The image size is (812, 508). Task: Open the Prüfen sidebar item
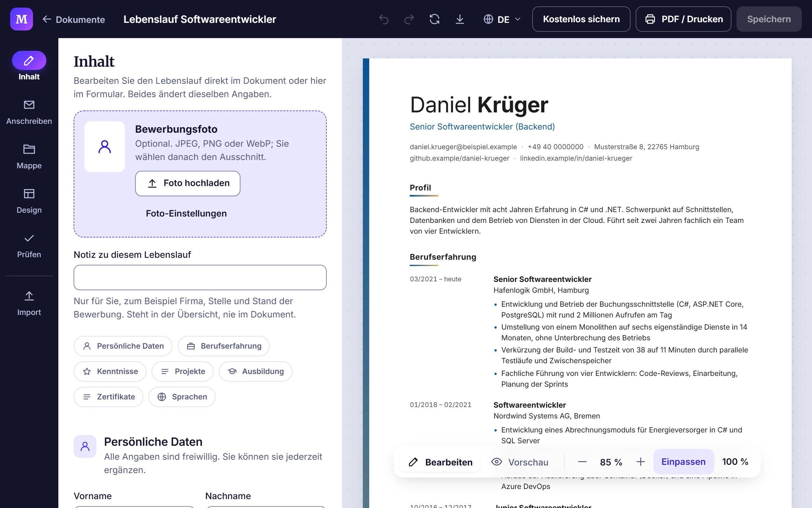pyautogui.click(x=29, y=246)
